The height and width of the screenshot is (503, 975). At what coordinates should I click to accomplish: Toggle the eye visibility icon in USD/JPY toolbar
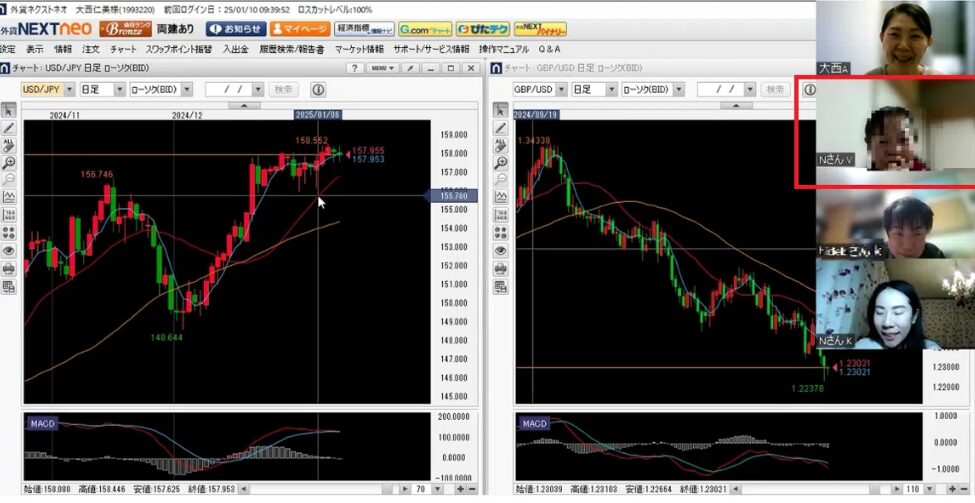(x=9, y=250)
